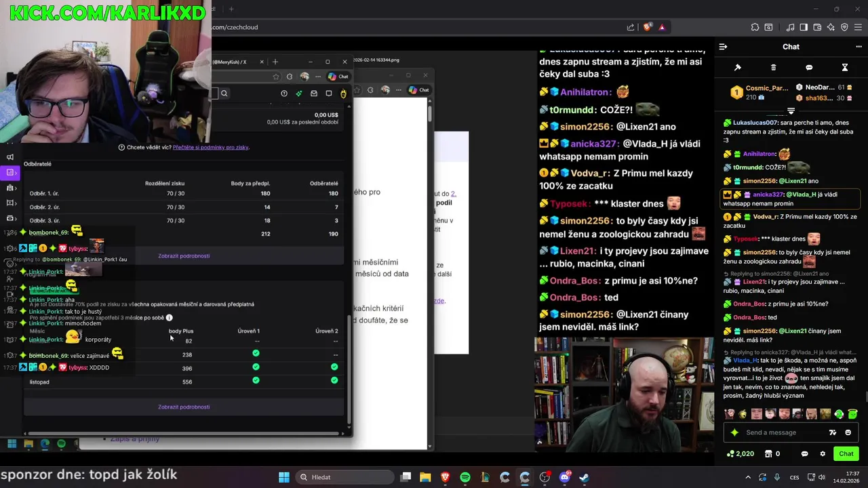Viewport: 868px width, 488px height.
Task: Open chat options three-dot menu
Action: point(859,47)
